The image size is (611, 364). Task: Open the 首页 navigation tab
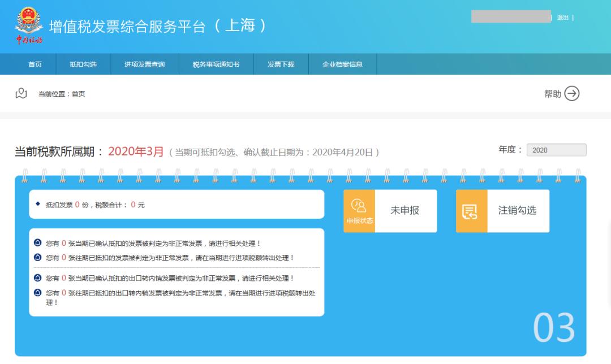35,64
